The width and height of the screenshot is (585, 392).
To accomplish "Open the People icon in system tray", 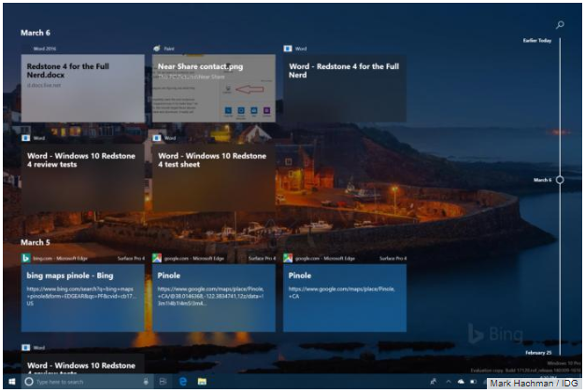I will 434,382.
